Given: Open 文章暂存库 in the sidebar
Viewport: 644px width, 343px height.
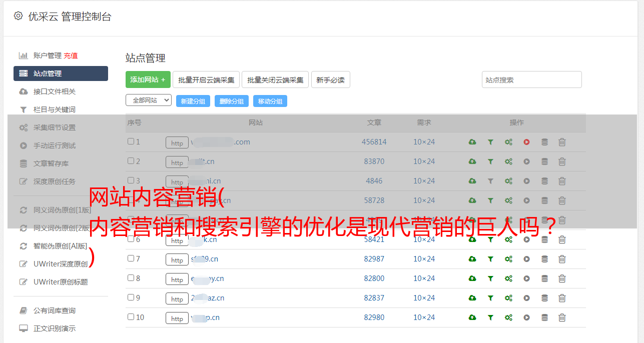Looking at the screenshot, I should pyautogui.click(x=51, y=163).
